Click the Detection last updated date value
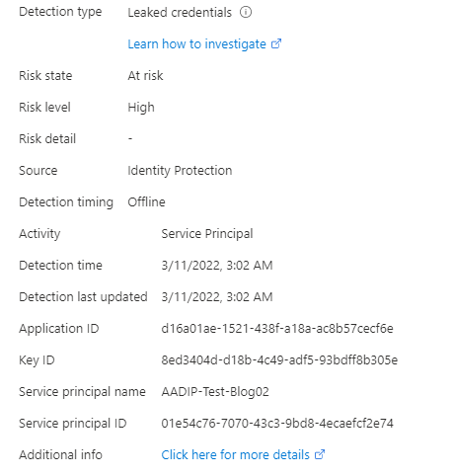This screenshot has width=454, height=476. (217, 297)
